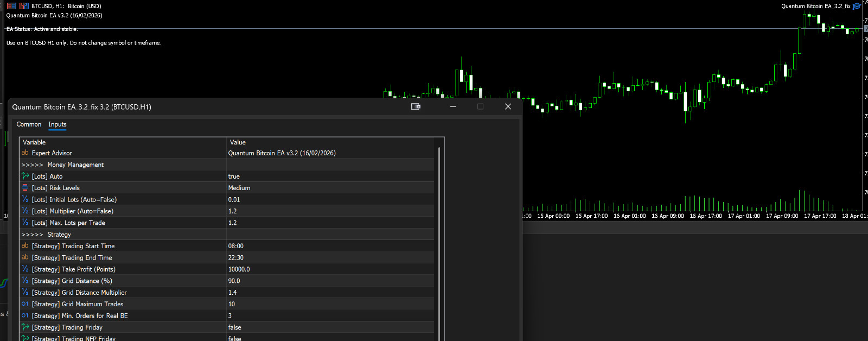Click the ab icon of the Expert Advisor row

25,153
